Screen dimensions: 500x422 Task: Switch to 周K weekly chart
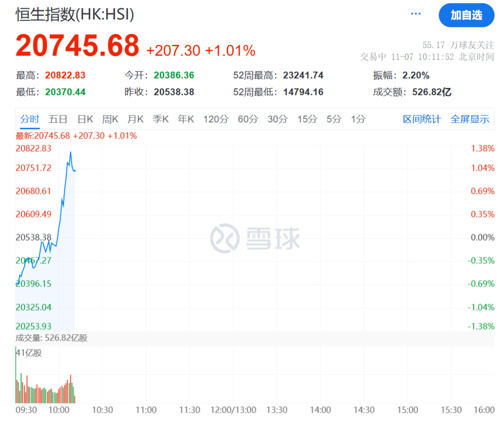click(110, 119)
